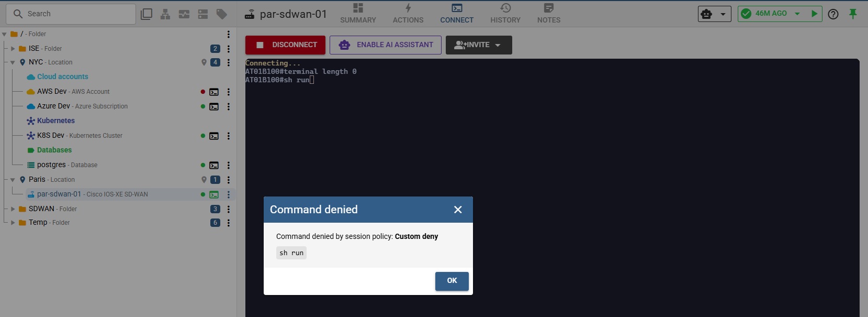Switch to the HISTORY tab
This screenshot has width=868, height=317.
(505, 14)
